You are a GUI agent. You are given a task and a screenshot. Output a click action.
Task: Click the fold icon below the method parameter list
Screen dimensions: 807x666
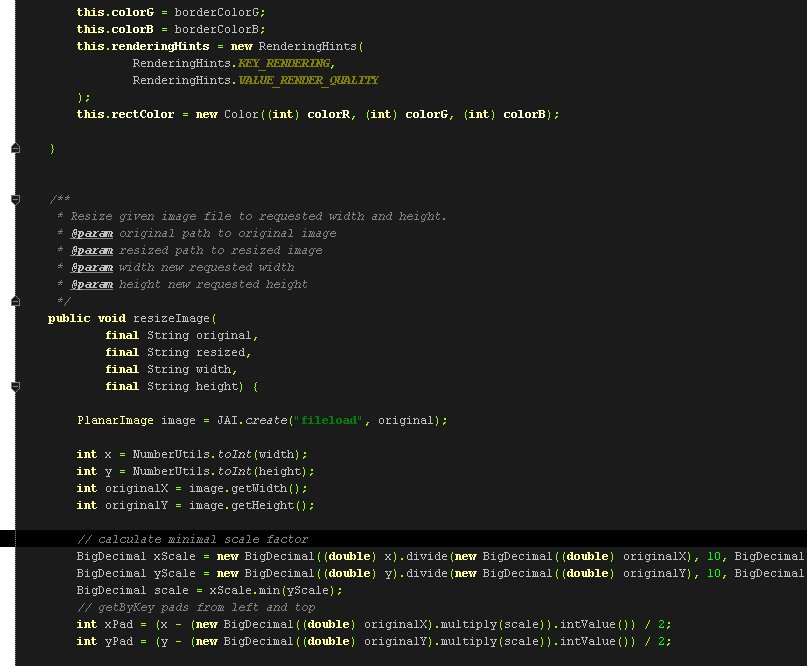14,386
